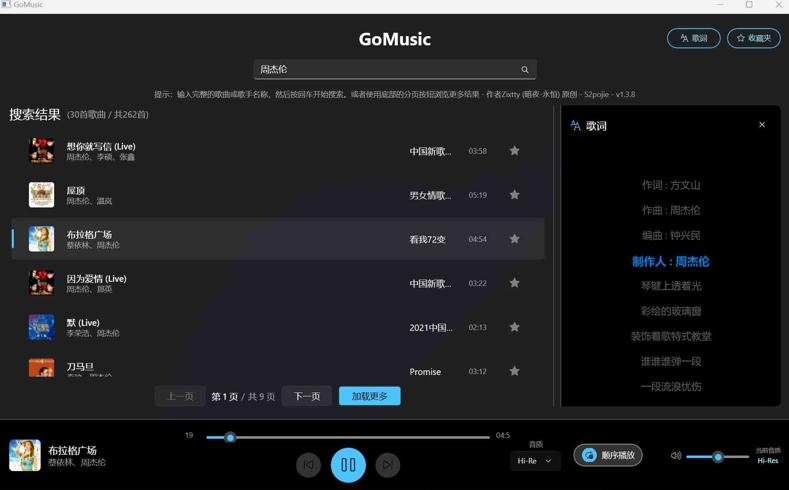Skip to the next track
The width and height of the screenshot is (789, 490).
pyautogui.click(x=387, y=465)
